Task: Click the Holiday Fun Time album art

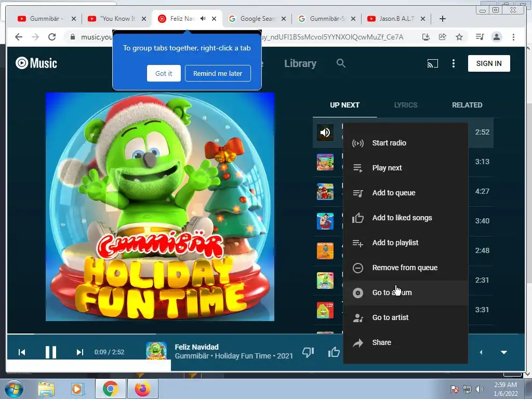Action: pyautogui.click(x=160, y=207)
